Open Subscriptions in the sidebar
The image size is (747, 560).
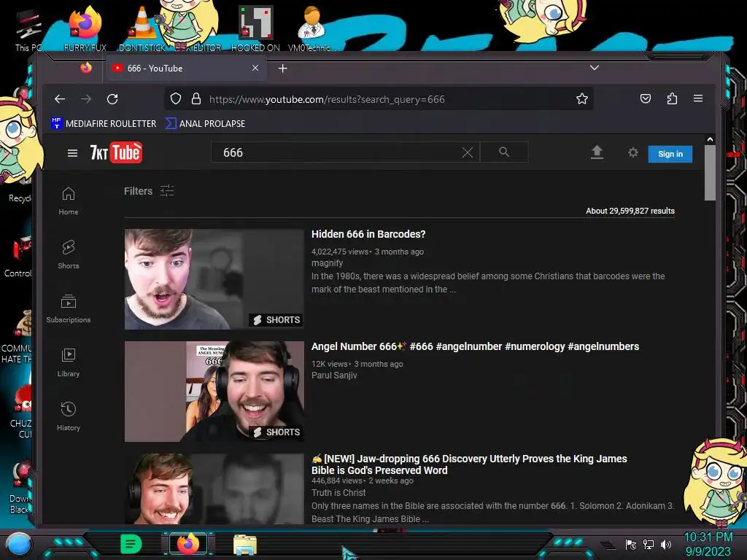69,308
